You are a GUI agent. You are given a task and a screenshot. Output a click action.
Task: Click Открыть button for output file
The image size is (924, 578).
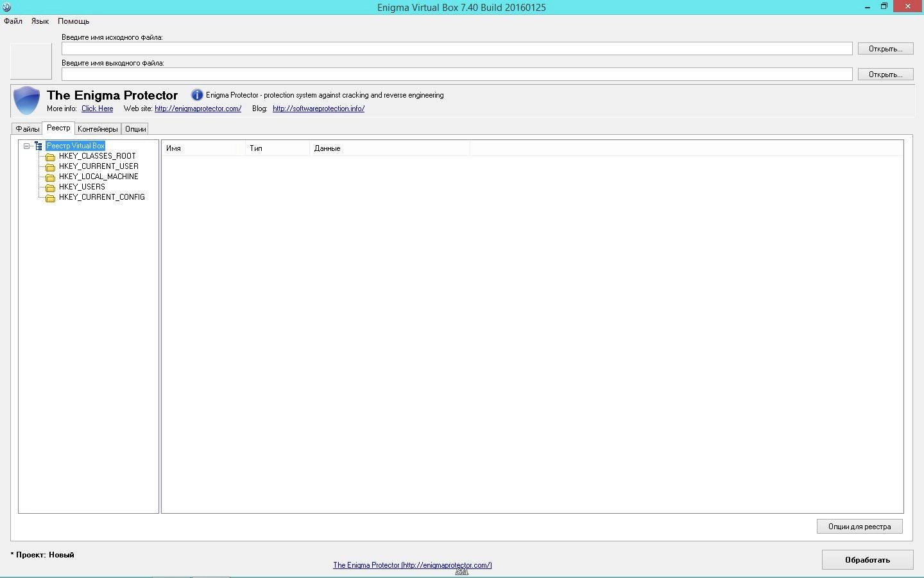[886, 74]
